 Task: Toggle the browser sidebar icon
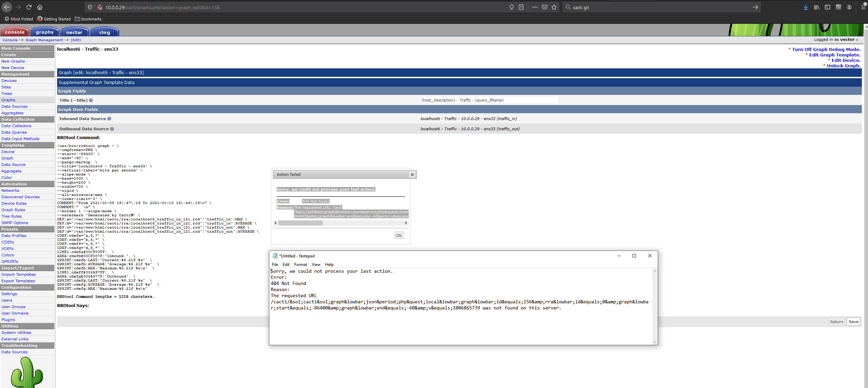coord(827,7)
